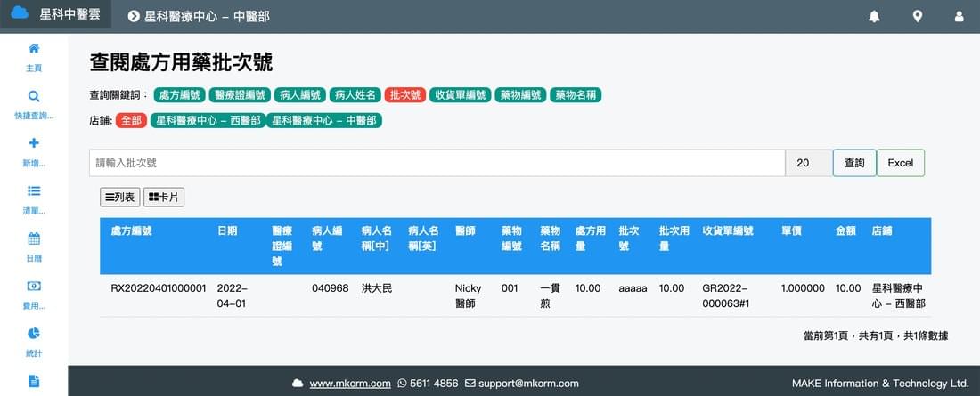Switch to 卡片 view

click(x=164, y=197)
